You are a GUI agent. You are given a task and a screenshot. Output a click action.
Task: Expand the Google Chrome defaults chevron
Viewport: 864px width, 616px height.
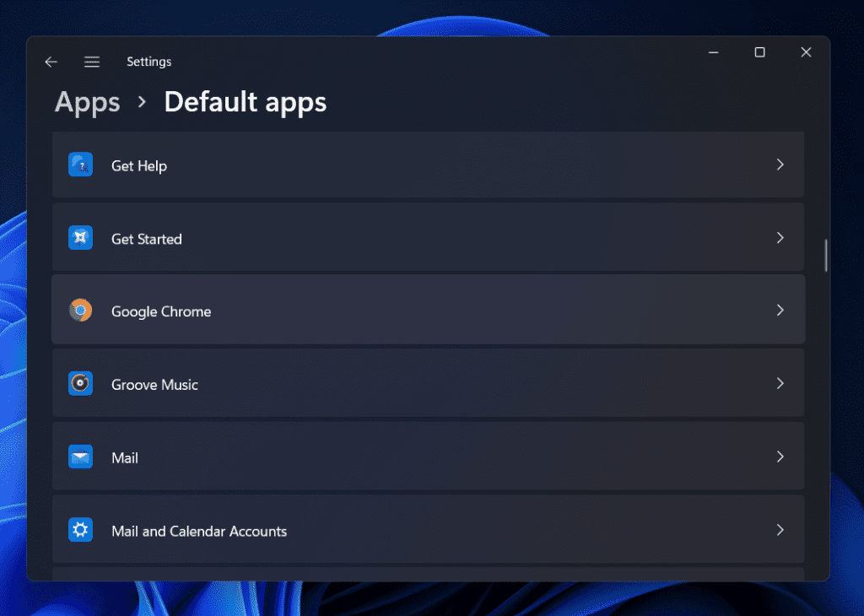click(x=780, y=310)
